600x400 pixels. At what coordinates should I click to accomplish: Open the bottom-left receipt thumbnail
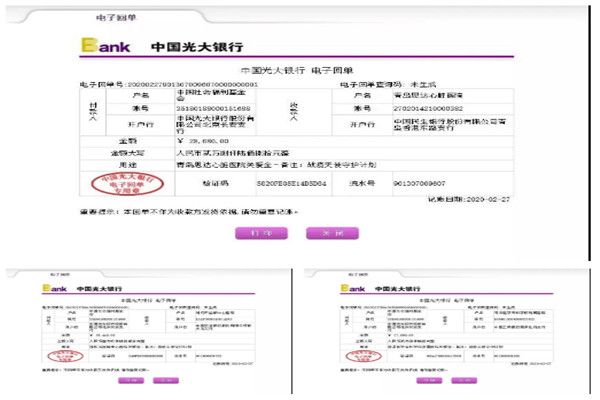tap(148, 331)
